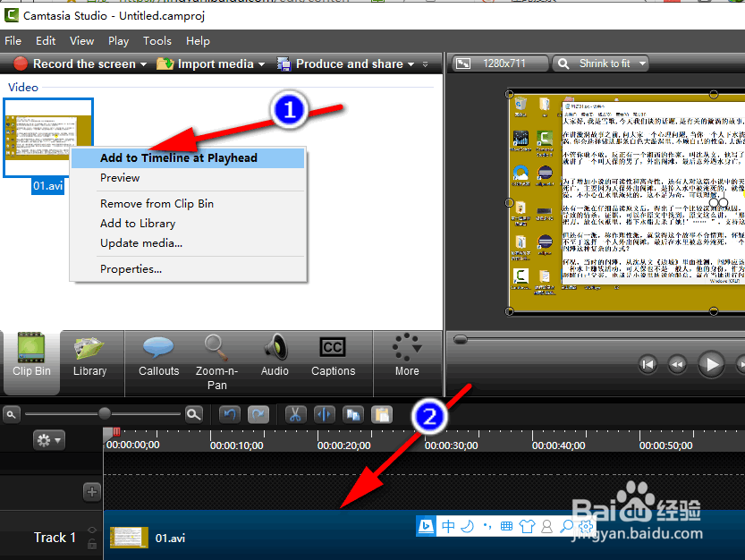The image size is (745, 560).
Task: Open the File menu
Action: pos(13,41)
